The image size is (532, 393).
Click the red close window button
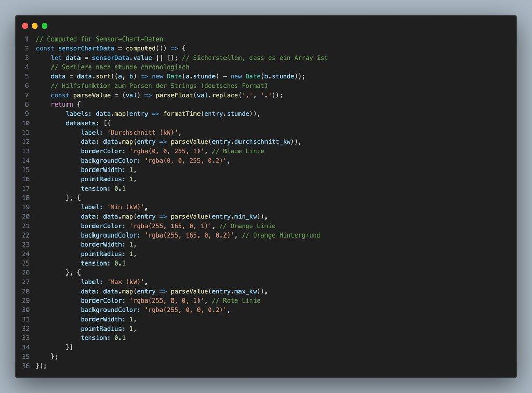pos(25,26)
